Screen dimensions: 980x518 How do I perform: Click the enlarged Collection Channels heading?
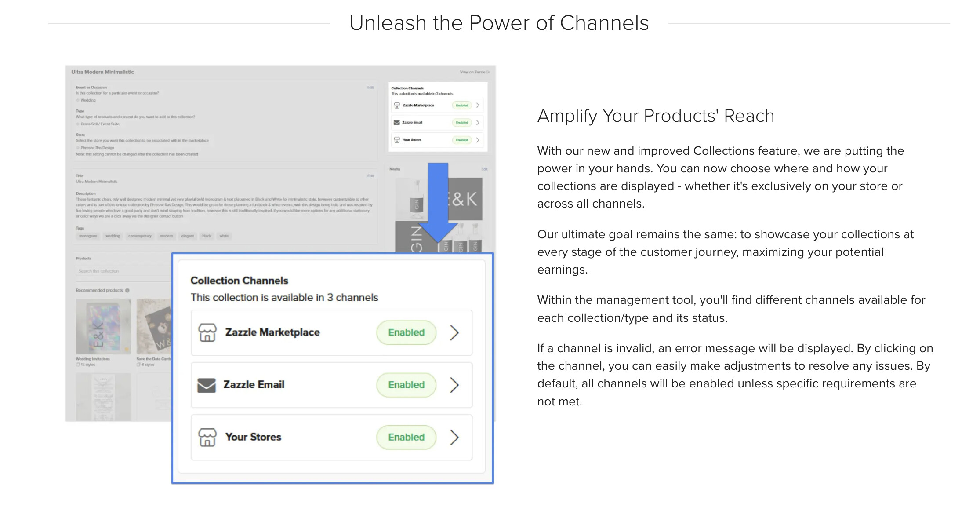(x=239, y=281)
